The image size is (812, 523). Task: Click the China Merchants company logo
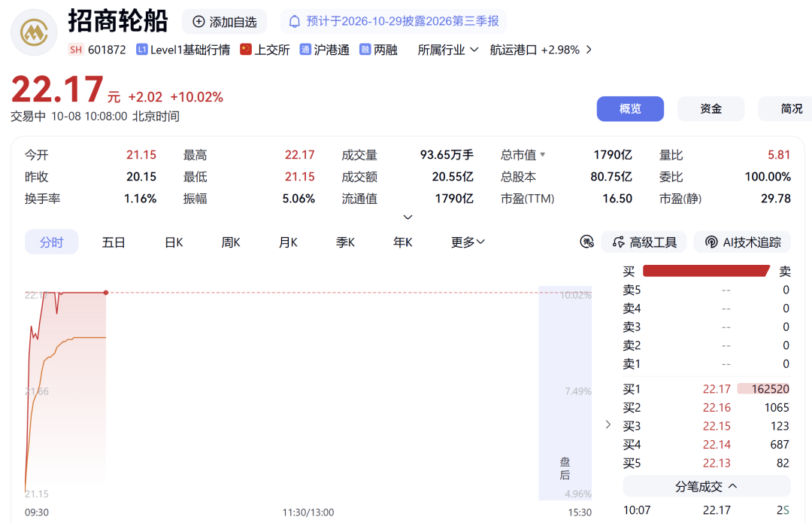point(34,32)
